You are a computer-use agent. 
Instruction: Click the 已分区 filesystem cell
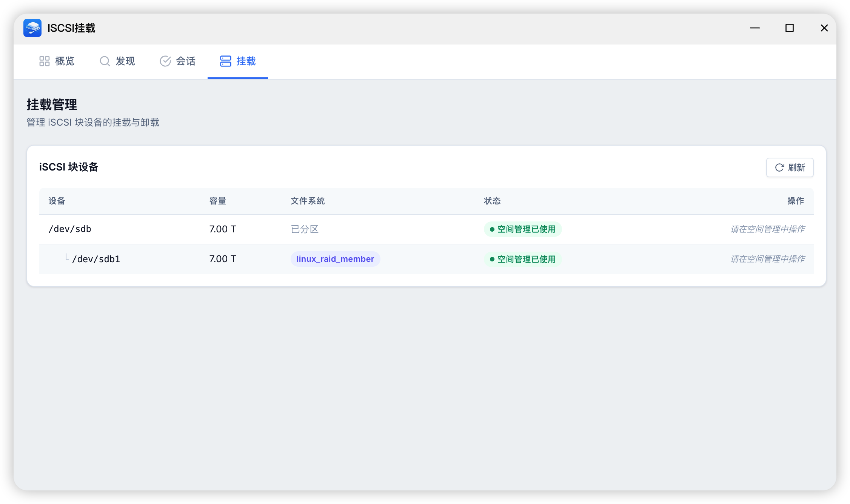305,229
